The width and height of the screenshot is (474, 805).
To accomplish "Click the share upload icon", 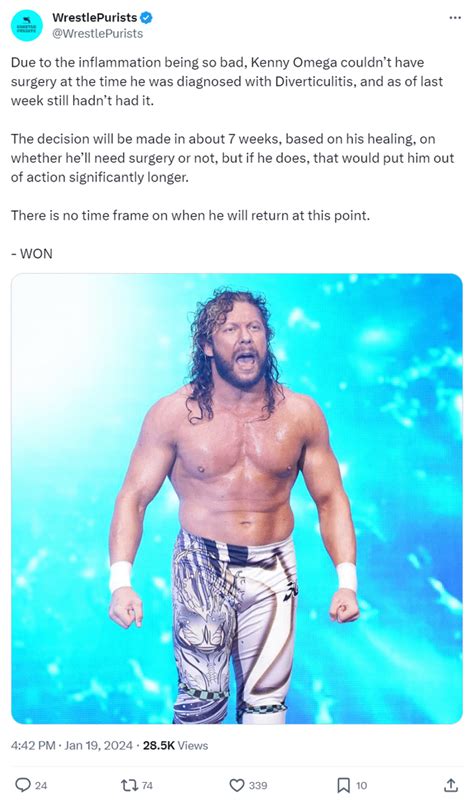I will point(450,784).
